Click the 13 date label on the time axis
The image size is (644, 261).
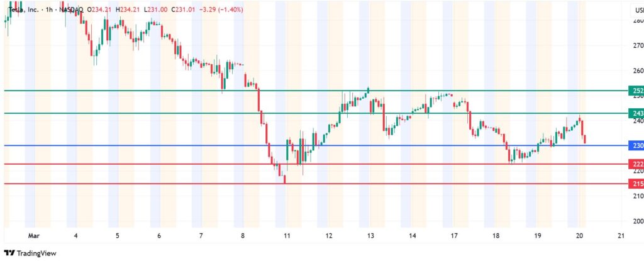point(370,235)
